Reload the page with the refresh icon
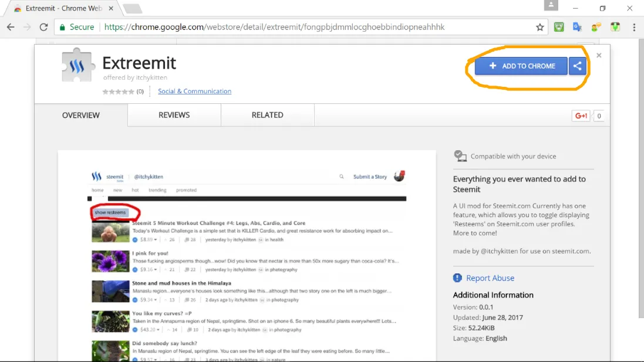Screen dimensions: 644x362 coord(43,27)
